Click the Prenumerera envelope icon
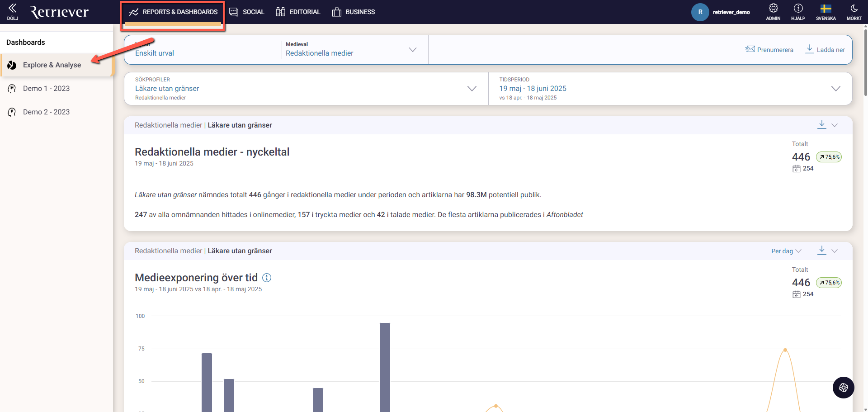Viewport: 868px width, 412px height. point(750,49)
